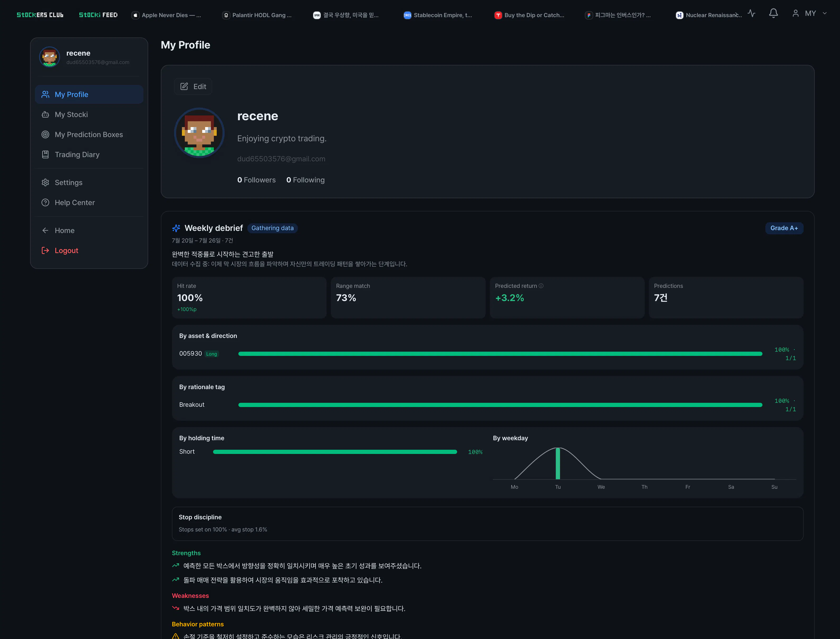Click the activity pulse icon in the top bar
This screenshot has height=639, width=840.
click(x=751, y=13)
